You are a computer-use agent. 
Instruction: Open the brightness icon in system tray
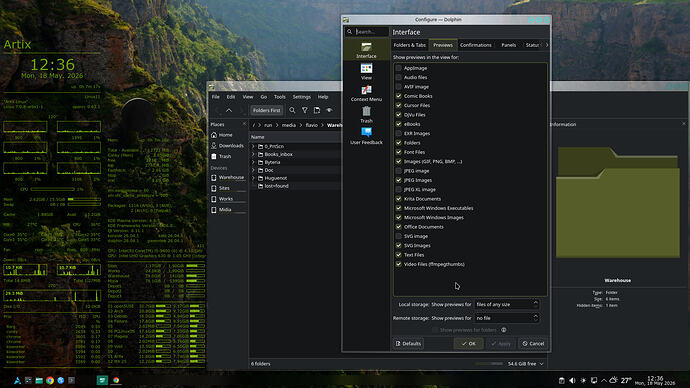tap(583, 381)
